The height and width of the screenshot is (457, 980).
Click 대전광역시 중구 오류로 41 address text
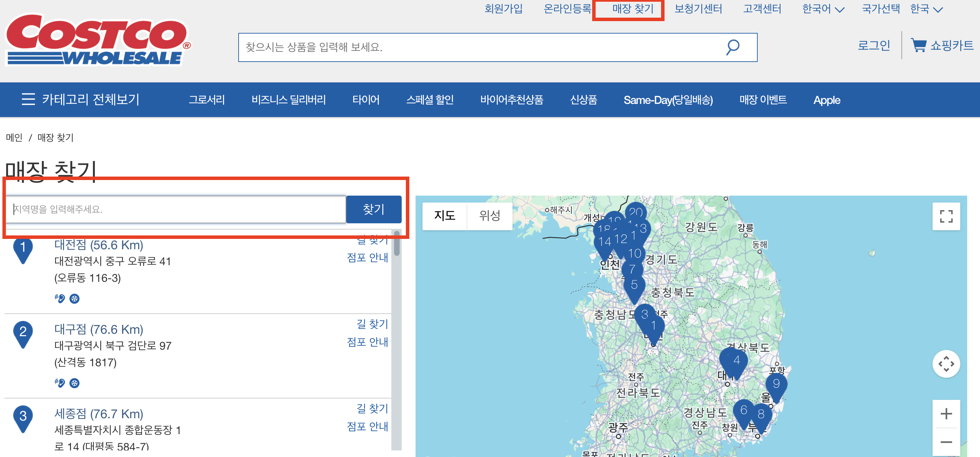pyautogui.click(x=113, y=261)
